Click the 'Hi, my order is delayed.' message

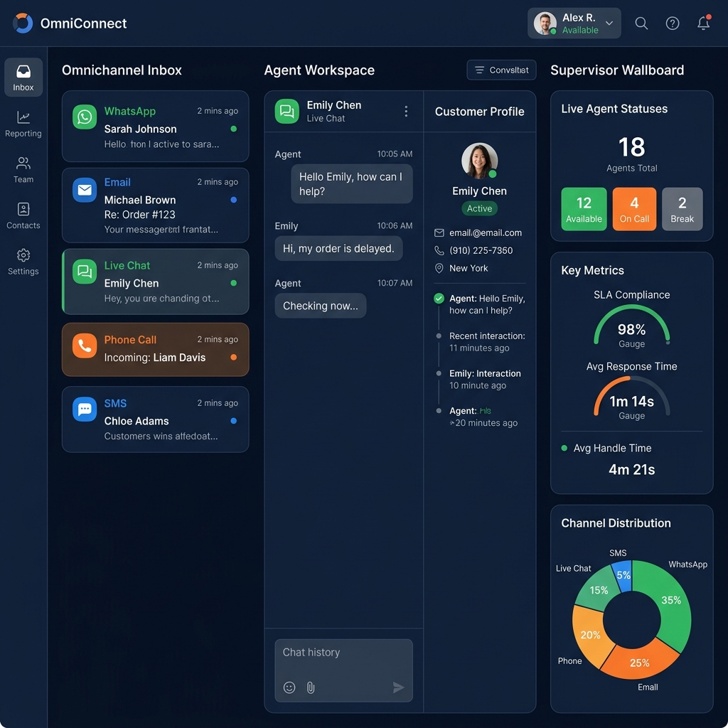click(338, 248)
